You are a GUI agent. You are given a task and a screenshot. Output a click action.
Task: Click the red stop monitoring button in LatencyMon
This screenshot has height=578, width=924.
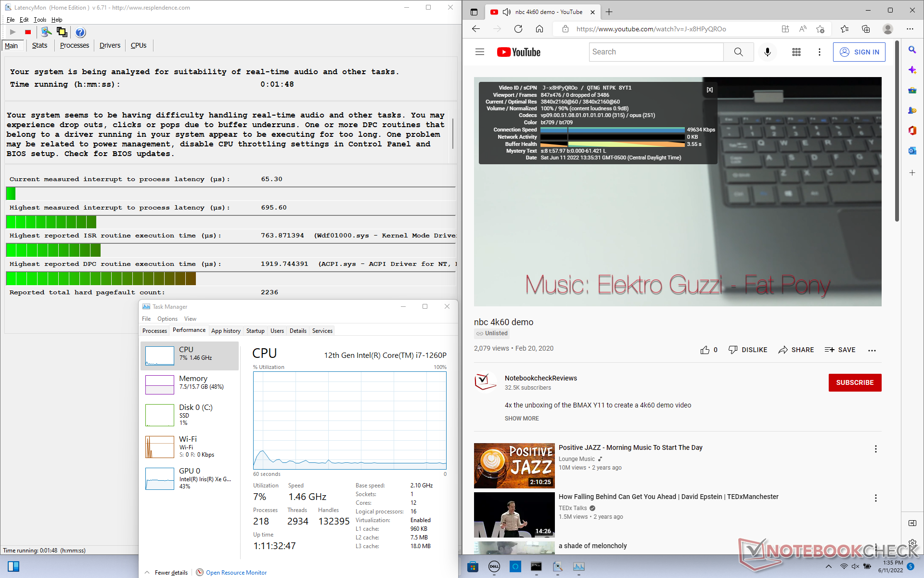pos(28,32)
